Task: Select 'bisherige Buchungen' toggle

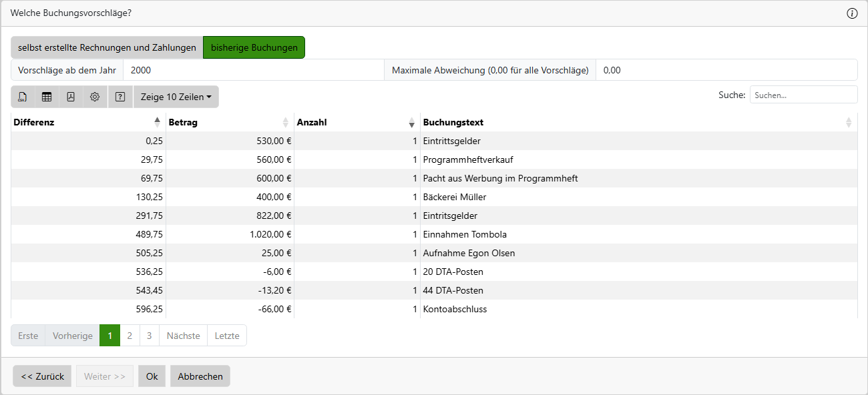Action: click(254, 47)
